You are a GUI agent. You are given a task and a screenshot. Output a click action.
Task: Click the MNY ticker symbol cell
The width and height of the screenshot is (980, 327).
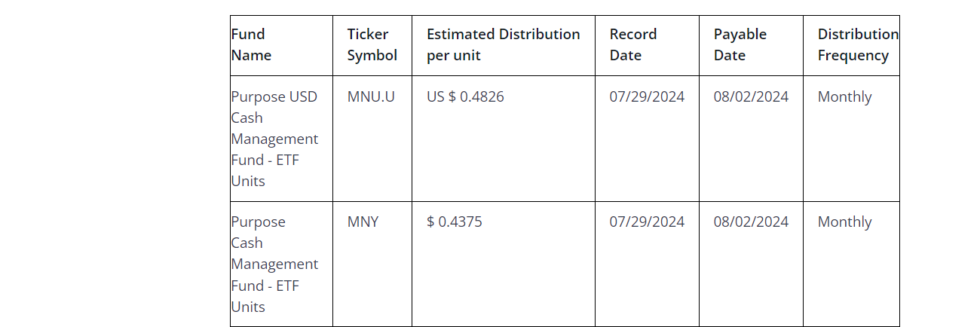363,222
